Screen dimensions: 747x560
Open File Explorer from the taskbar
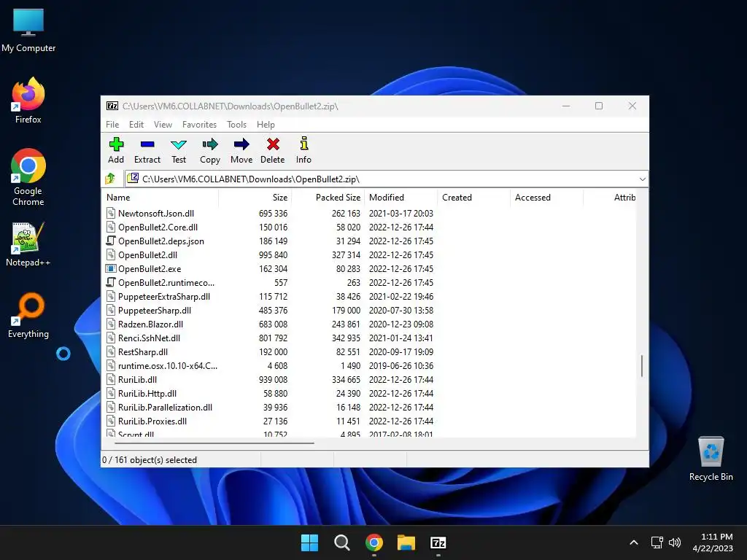click(x=406, y=542)
